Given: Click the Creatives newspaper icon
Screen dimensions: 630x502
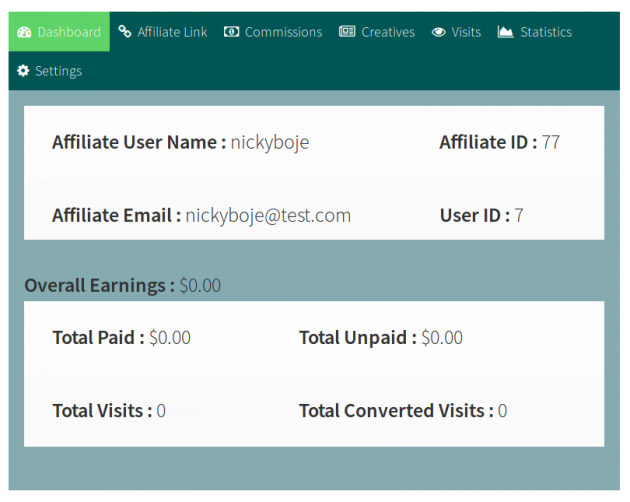Looking at the screenshot, I should [x=347, y=31].
